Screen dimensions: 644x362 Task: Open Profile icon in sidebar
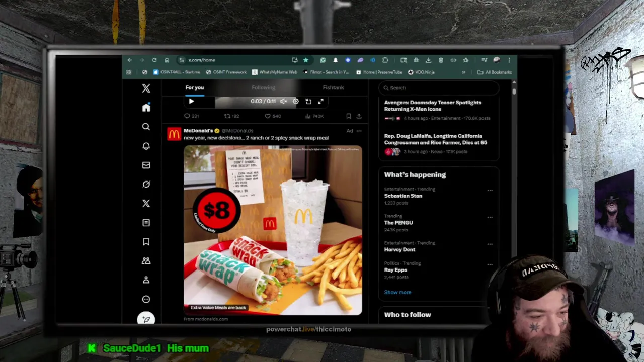pyautogui.click(x=146, y=280)
